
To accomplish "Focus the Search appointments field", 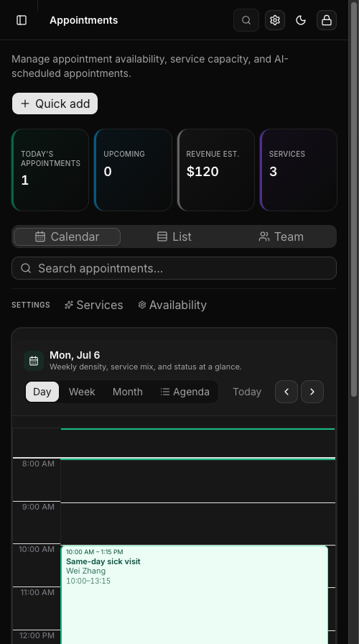I will click(x=174, y=268).
